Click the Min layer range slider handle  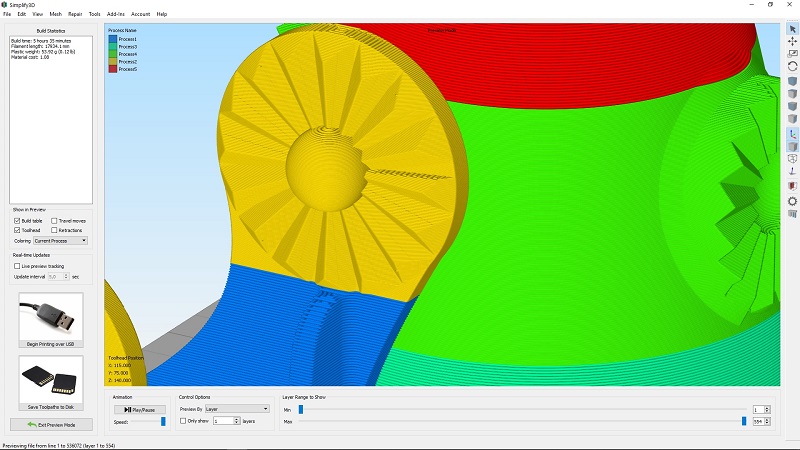(x=301, y=409)
